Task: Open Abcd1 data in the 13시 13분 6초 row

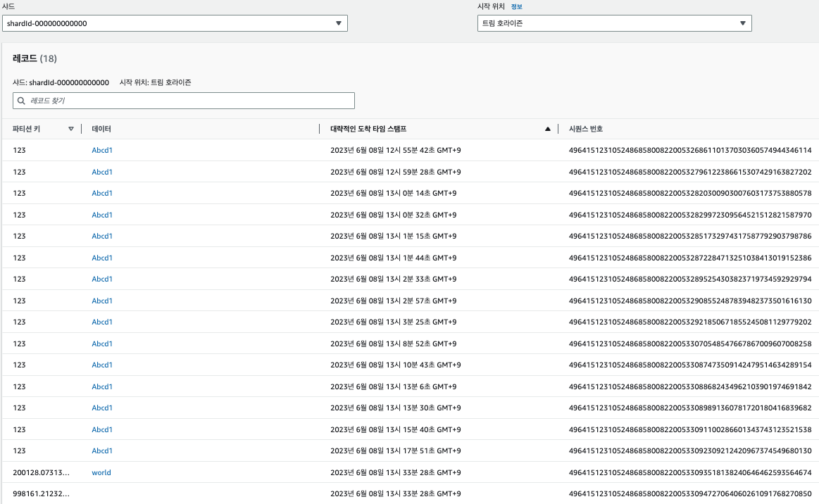Action: click(102, 386)
